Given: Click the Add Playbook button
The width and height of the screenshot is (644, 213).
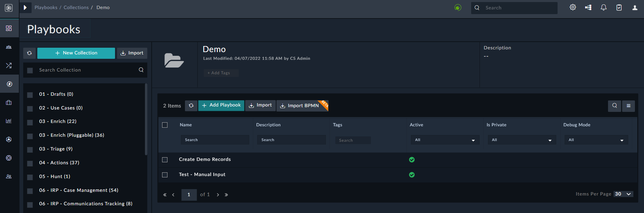Looking at the screenshot, I should coord(221,105).
